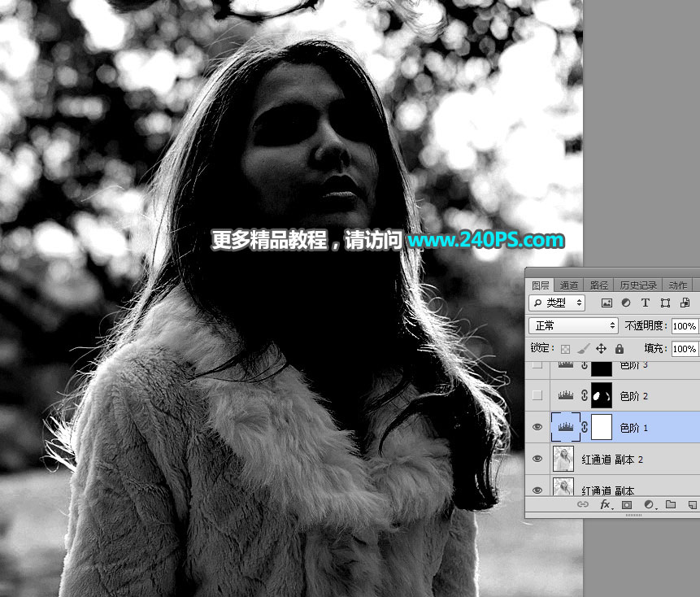
Task: Filter layers by type (T) icon
Action: (646, 303)
